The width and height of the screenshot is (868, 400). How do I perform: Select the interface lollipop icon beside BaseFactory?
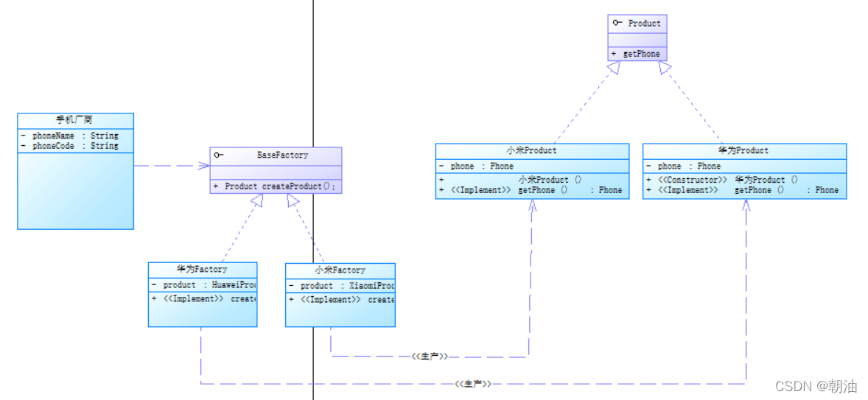point(218,155)
